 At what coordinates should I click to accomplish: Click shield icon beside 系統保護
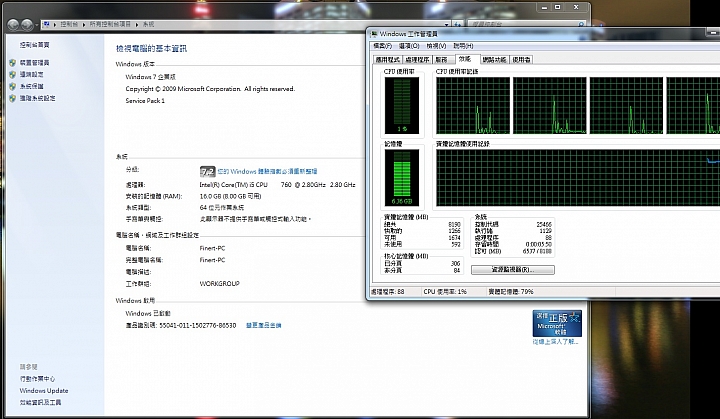[13, 86]
